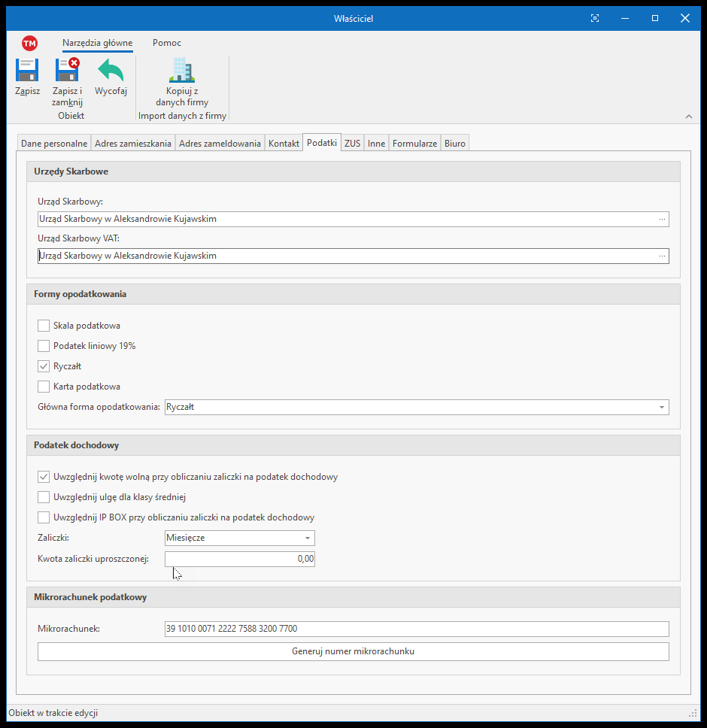707x728 pixels.
Task: Expand Główna forma opodatkowania dropdown
Action: point(661,408)
